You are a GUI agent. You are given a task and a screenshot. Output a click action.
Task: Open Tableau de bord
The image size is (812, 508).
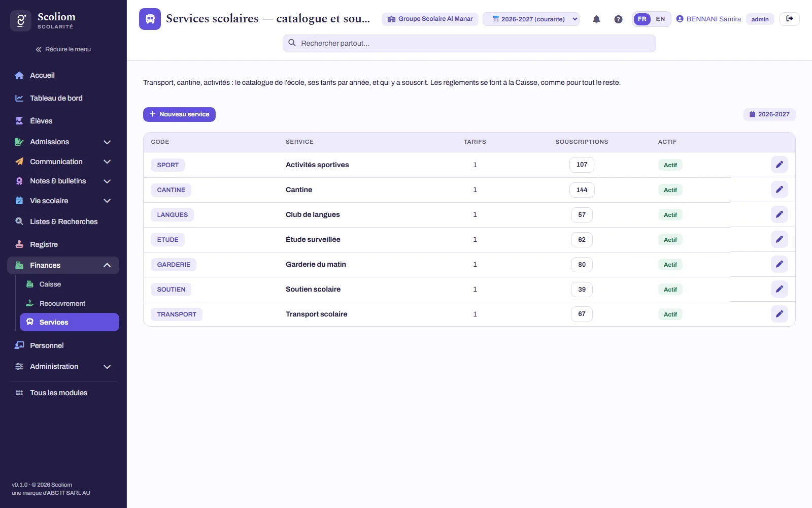click(x=63, y=98)
